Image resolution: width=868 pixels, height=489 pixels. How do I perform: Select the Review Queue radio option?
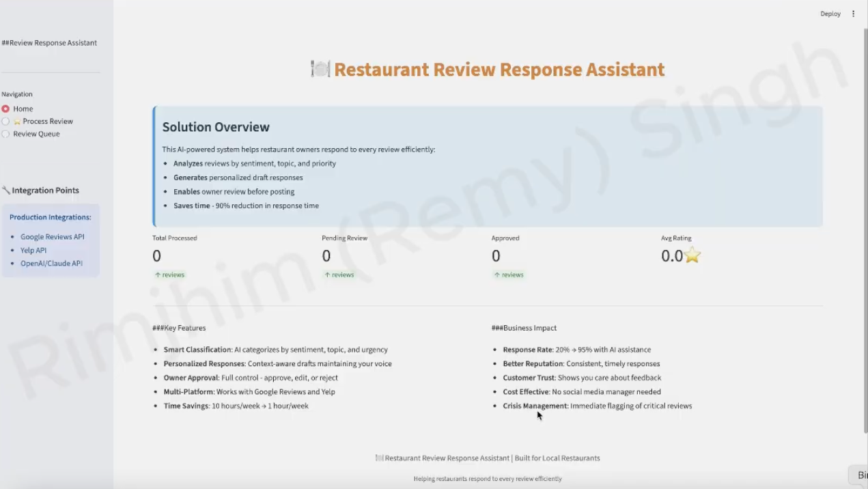click(x=5, y=134)
